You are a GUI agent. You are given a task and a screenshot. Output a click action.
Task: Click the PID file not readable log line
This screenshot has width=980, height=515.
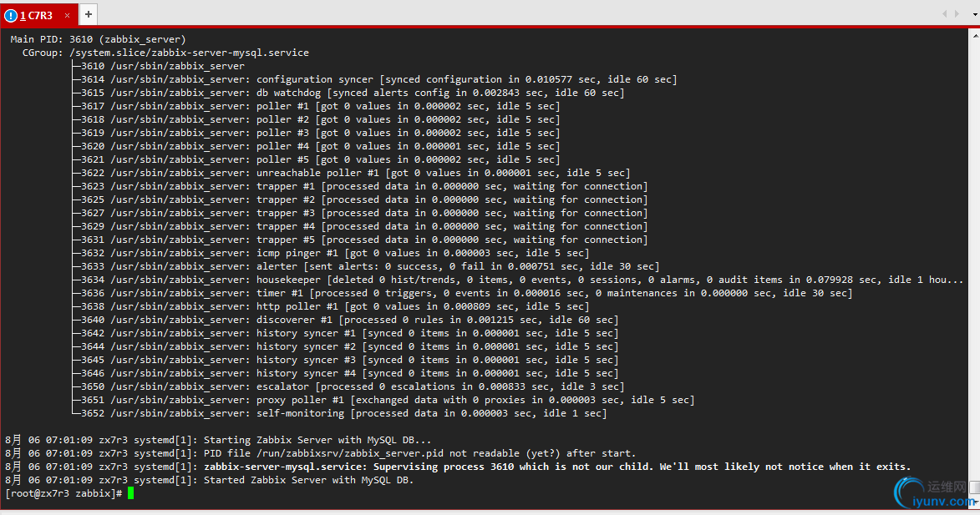320,453
